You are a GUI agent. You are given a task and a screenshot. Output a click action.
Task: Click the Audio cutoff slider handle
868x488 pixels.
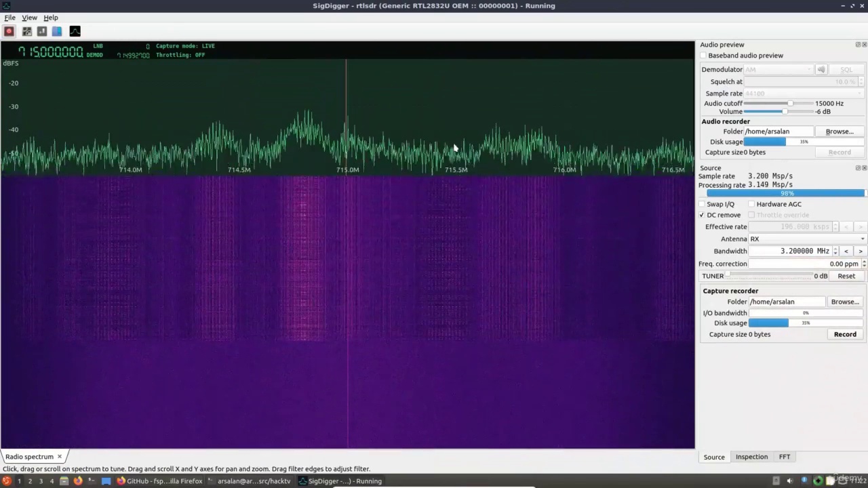click(790, 104)
